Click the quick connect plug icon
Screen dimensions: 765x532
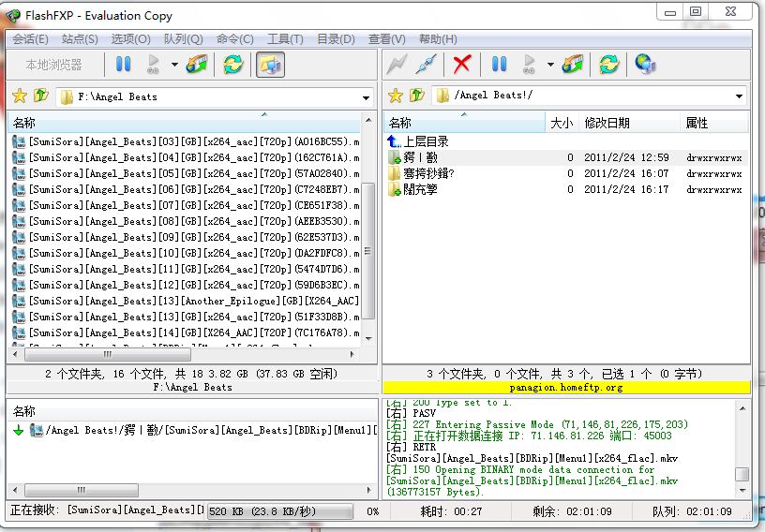426,64
